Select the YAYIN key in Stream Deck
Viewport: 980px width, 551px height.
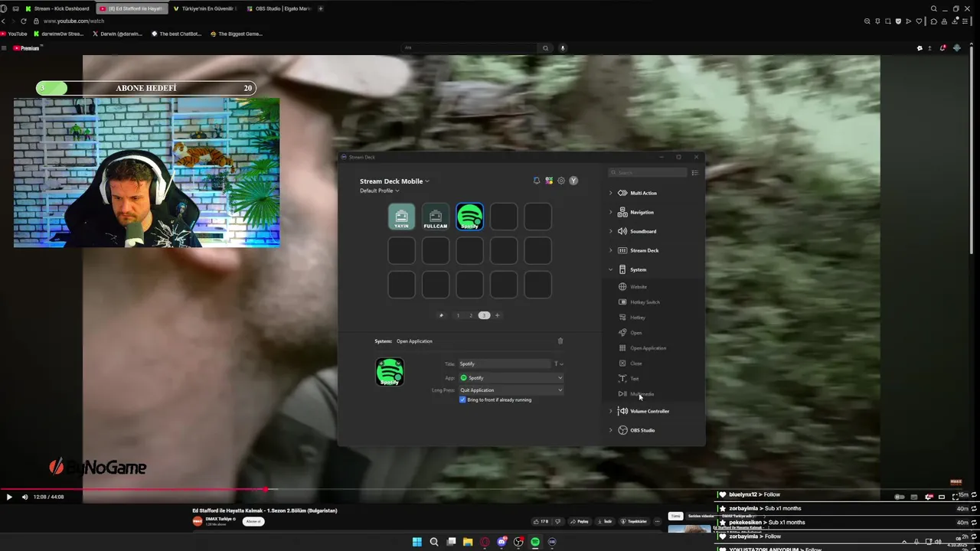click(401, 217)
